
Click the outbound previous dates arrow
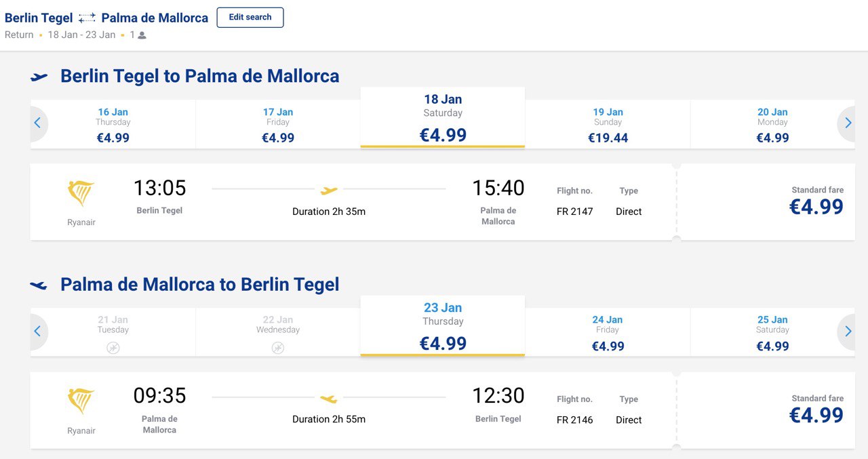click(38, 123)
